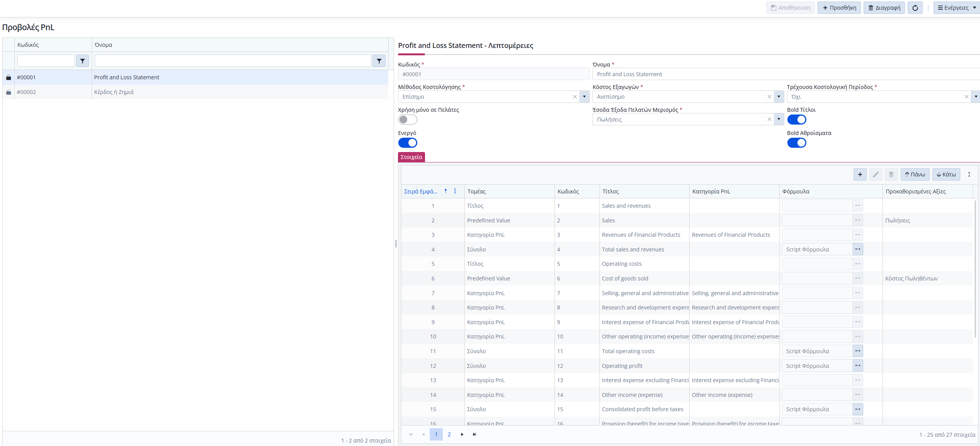The width and height of the screenshot is (980, 446).
Task: Toggle the Bold Αθροίσματα switch
Action: (x=797, y=143)
